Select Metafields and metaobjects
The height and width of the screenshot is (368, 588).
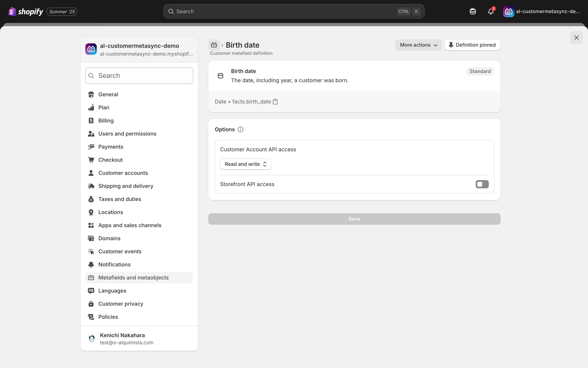click(139, 278)
